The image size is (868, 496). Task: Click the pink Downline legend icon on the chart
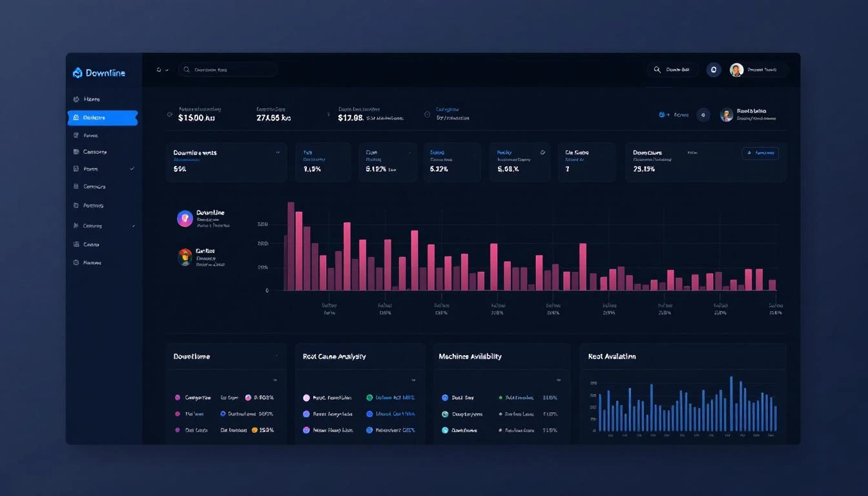pos(184,218)
